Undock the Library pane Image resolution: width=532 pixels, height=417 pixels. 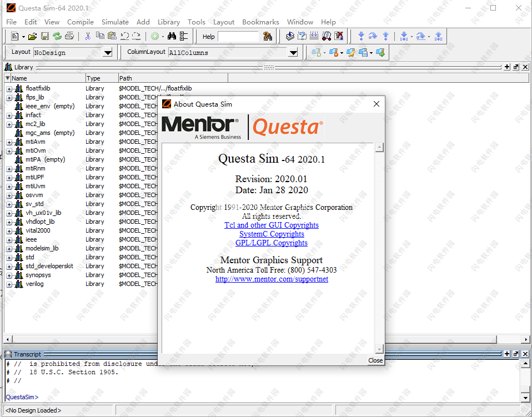516,67
